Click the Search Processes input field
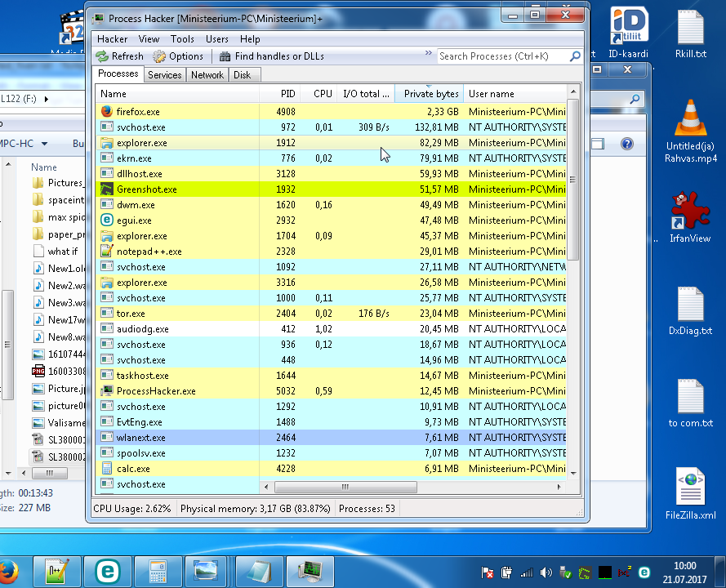Image resolution: width=726 pixels, height=588 pixels. click(501, 56)
